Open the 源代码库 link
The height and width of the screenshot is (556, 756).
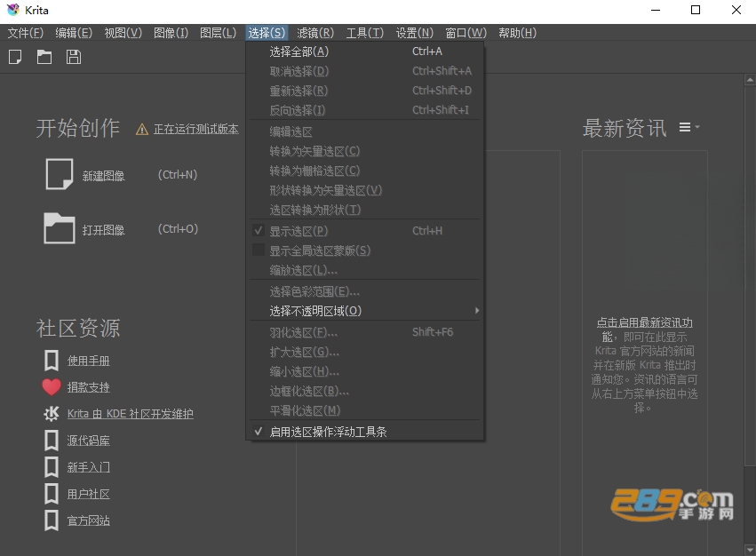pyautogui.click(x=88, y=441)
